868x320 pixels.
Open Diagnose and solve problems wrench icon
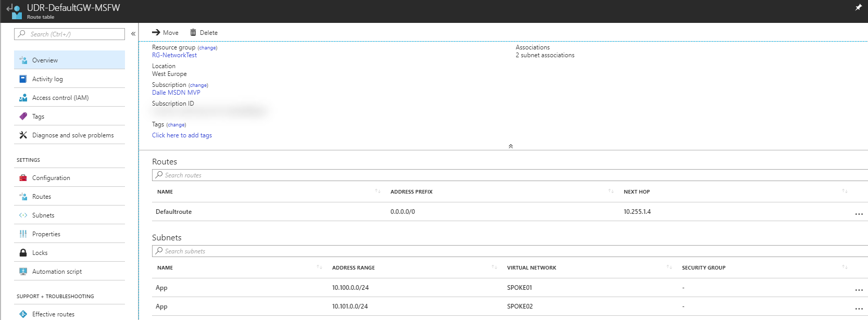point(23,135)
